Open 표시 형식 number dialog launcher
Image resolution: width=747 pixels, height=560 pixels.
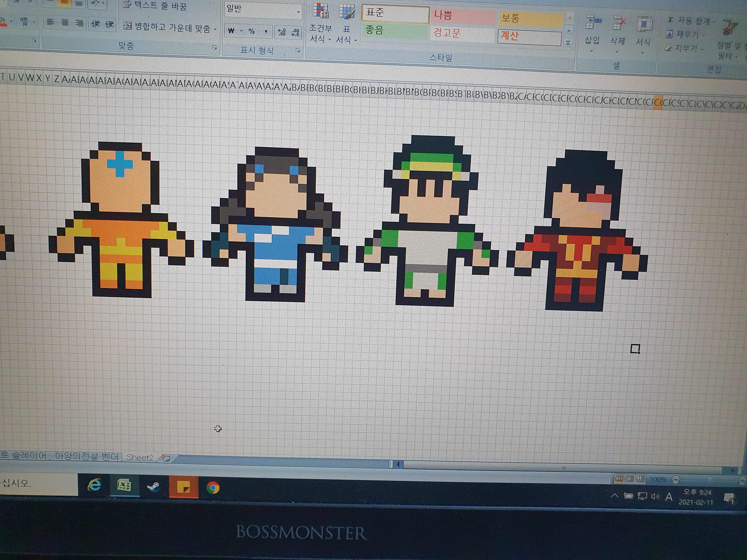tap(298, 51)
